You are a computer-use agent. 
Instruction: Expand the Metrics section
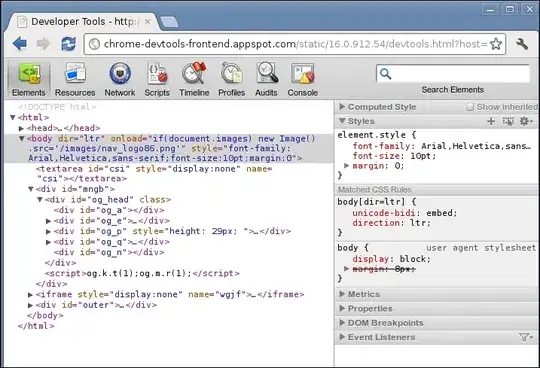coord(342,294)
